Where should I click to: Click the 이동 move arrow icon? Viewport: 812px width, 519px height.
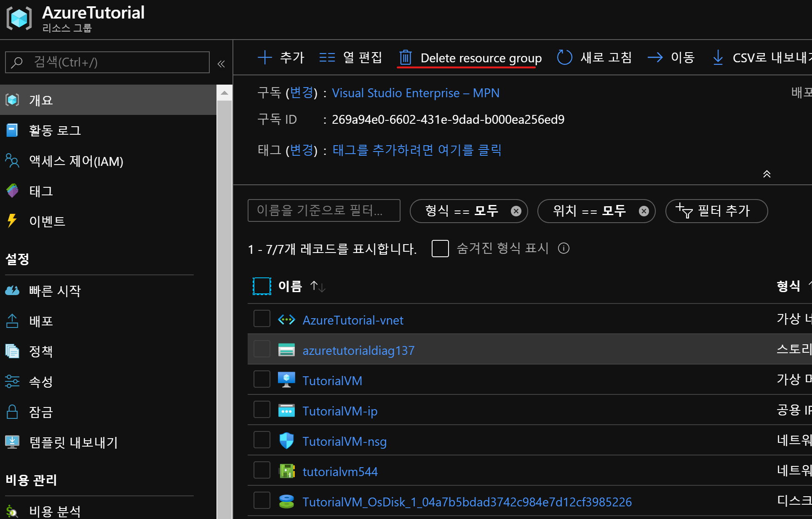click(655, 57)
